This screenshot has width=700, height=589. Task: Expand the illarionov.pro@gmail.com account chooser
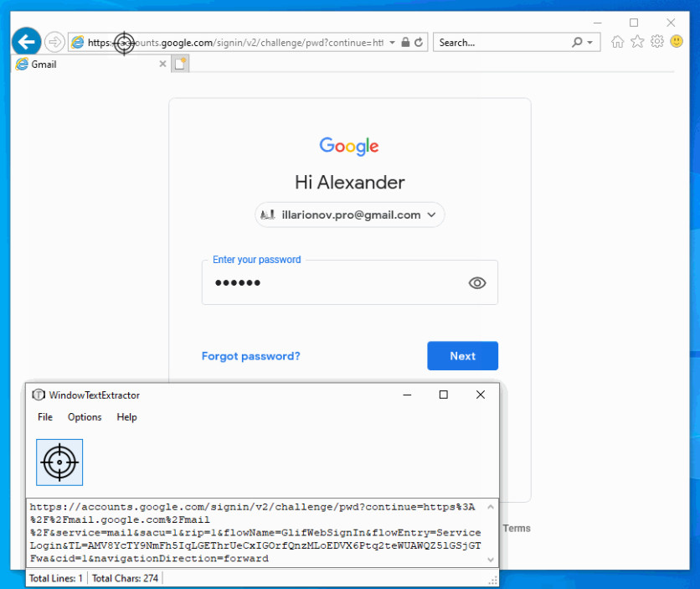coord(349,214)
